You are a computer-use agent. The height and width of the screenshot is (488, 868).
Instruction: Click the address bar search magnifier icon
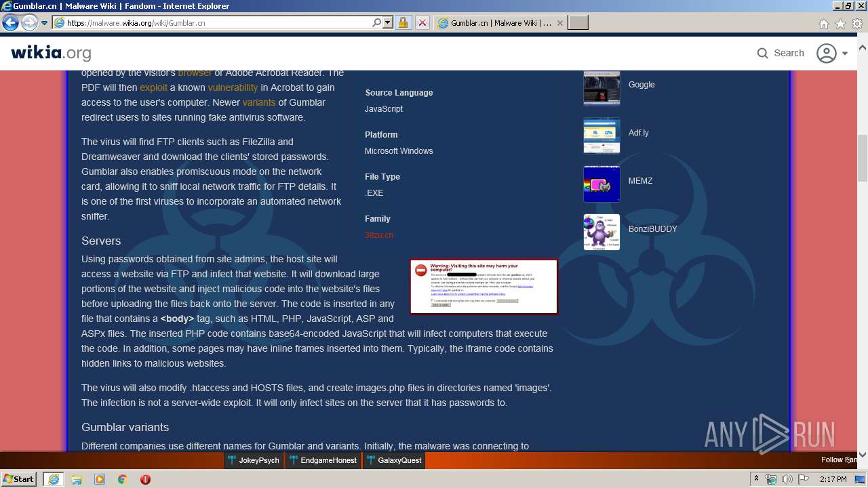click(376, 23)
